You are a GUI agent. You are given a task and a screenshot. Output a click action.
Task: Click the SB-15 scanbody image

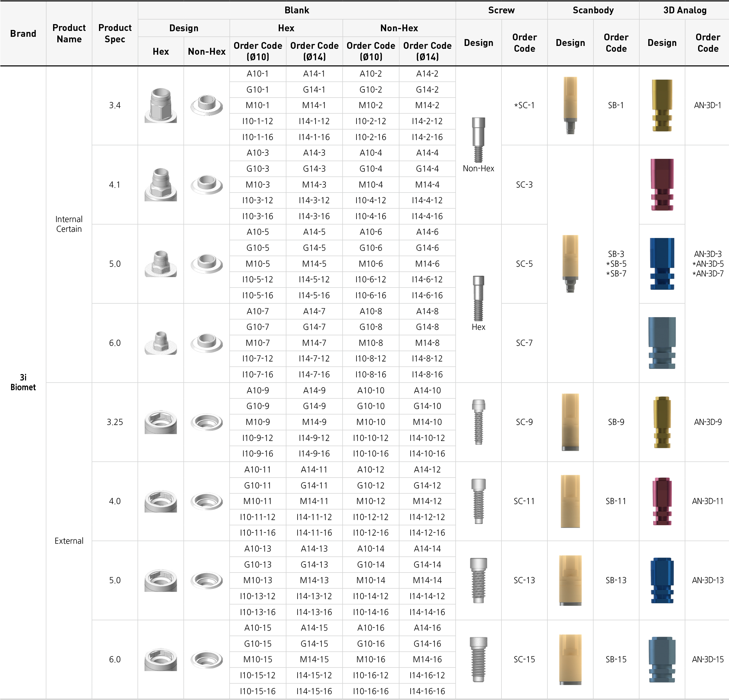570,659
